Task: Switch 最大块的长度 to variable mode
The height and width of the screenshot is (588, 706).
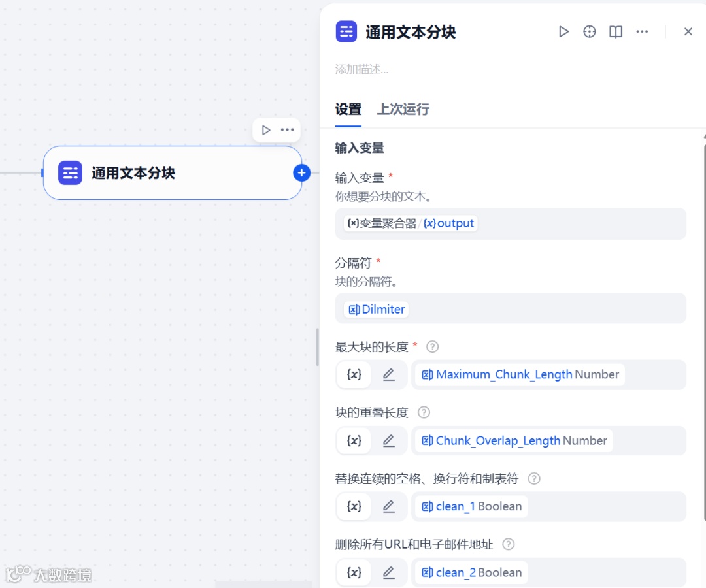Action: [x=354, y=374]
